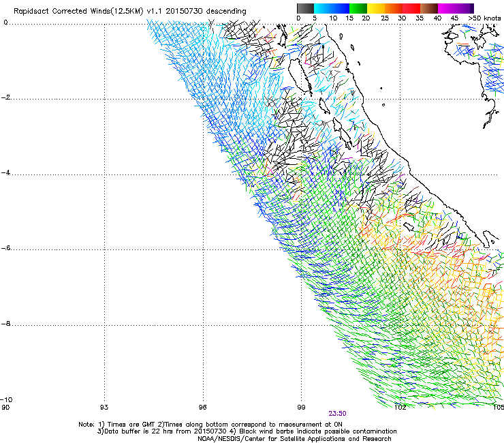Click the longitude axis label '99'
This screenshot has width=504, height=443.
coord(301,408)
